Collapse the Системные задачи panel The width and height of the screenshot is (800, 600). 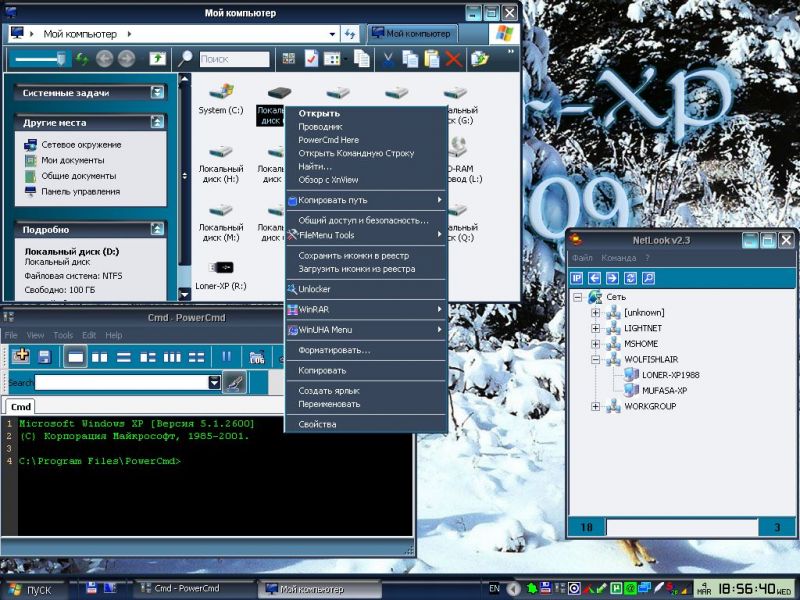[157, 93]
